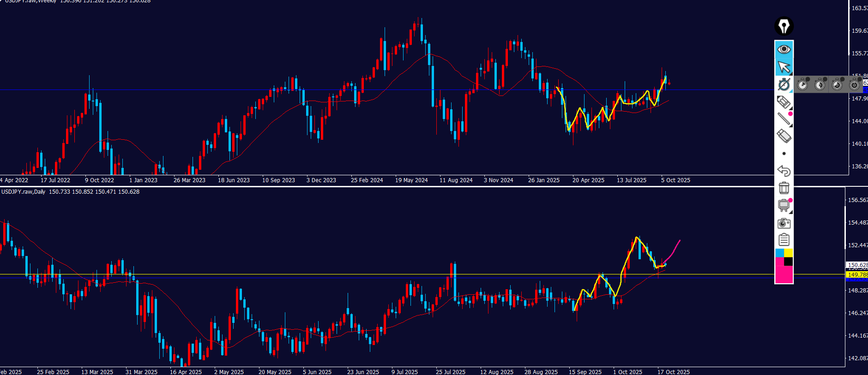The width and height of the screenshot is (868, 375).
Task: Undo the last drawing with the back arrow
Action: coord(784,171)
